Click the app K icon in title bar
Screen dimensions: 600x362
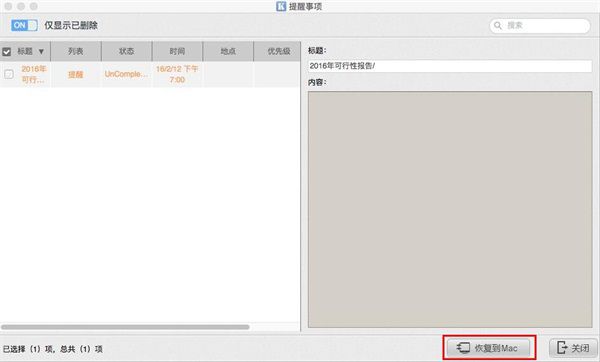tap(281, 6)
